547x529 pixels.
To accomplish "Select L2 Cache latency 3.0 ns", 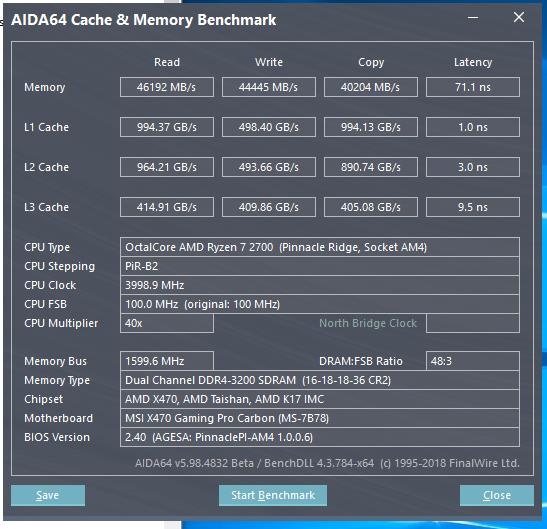I will click(x=473, y=167).
